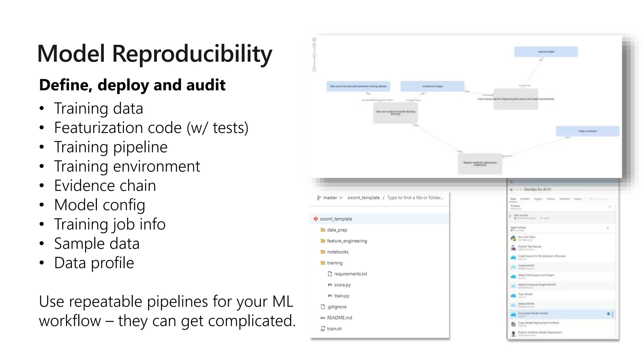644x362 pixels.
Task: Open the notebooks folder icon
Action: pos(323,252)
